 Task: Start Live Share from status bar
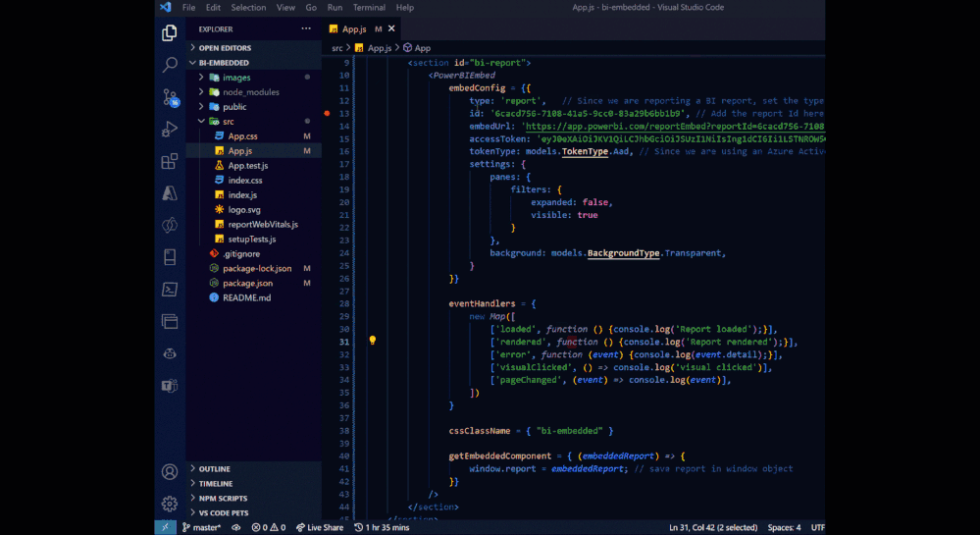[320, 527]
